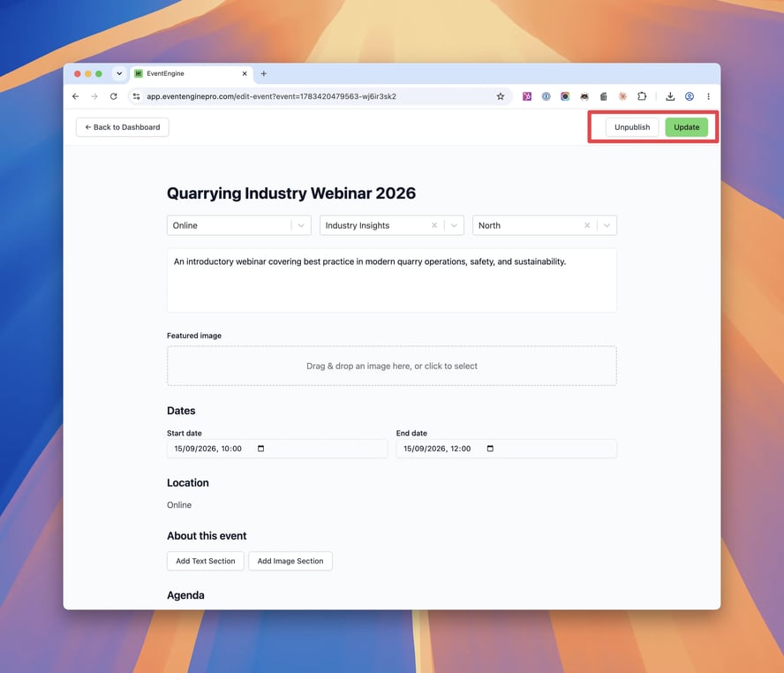This screenshot has width=784, height=673.
Task: Open browser downloads
Action: (670, 96)
